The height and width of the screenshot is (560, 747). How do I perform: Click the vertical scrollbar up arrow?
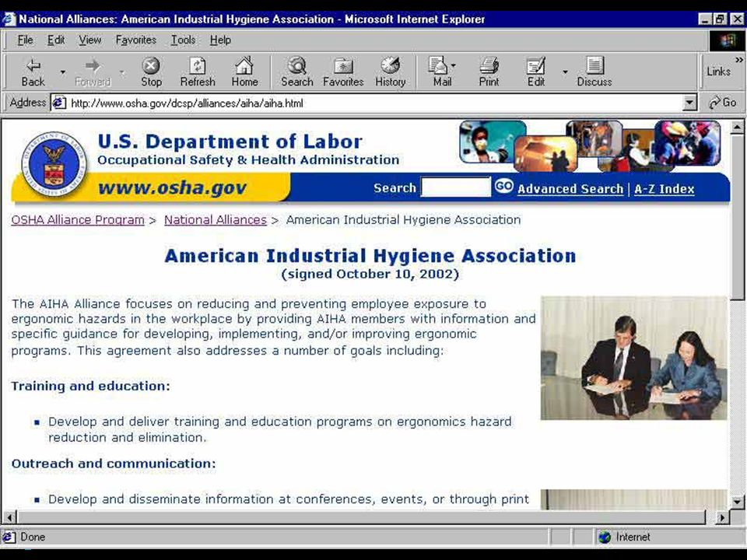point(737,127)
